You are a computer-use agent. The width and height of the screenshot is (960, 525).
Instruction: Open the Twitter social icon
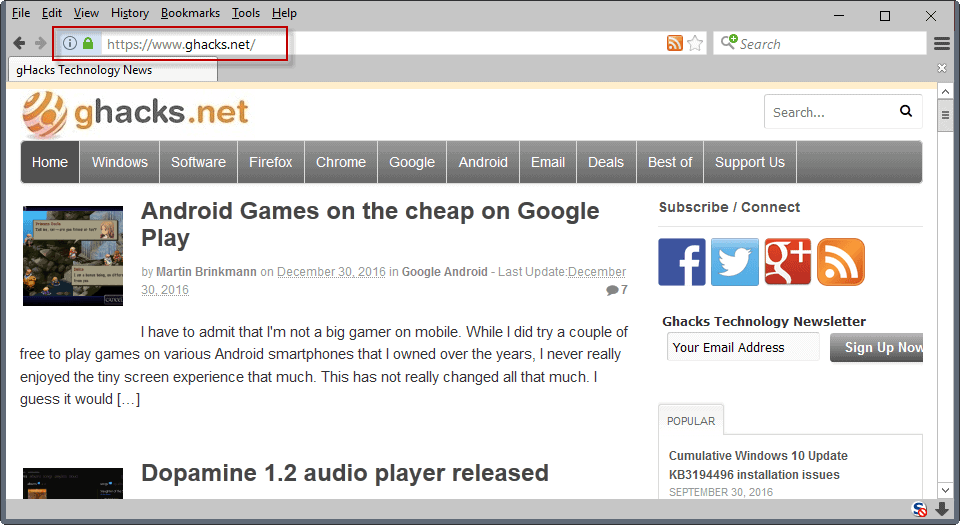(x=735, y=262)
